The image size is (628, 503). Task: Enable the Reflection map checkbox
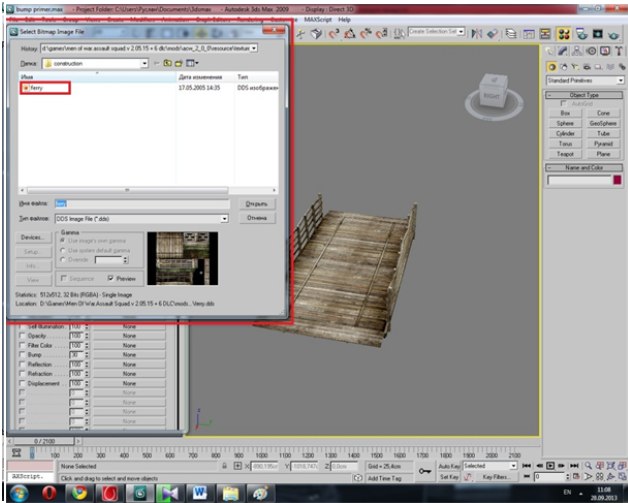coord(22,364)
